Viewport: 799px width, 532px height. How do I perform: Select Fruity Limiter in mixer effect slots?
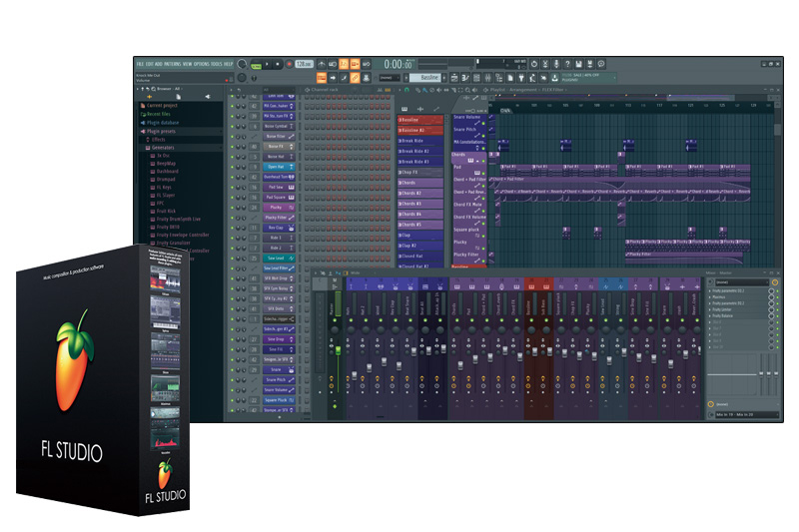click(x=741, y=309)
